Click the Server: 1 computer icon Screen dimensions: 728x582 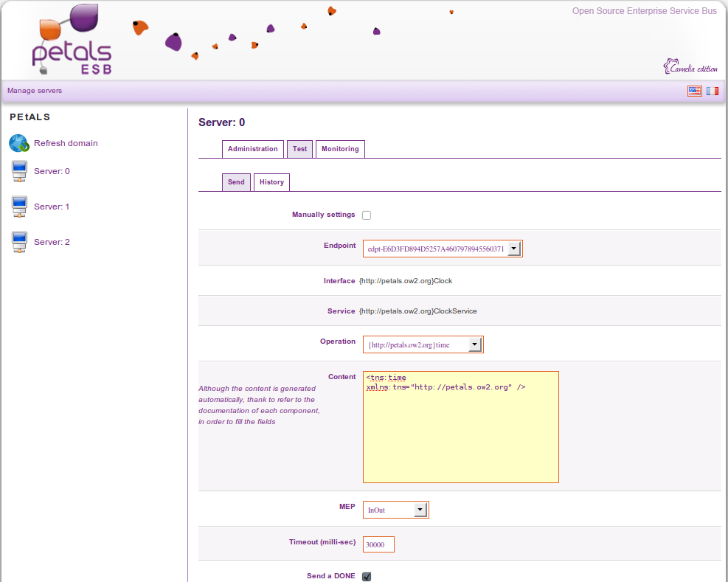pos(19,207)
